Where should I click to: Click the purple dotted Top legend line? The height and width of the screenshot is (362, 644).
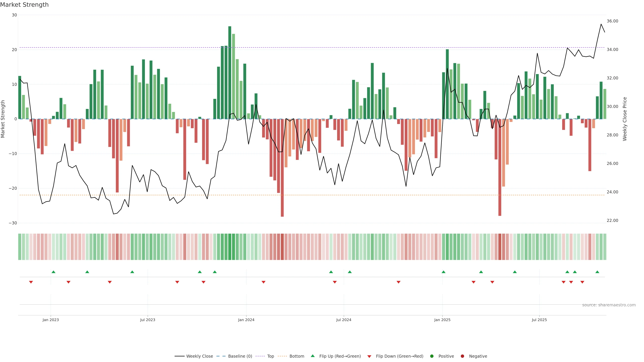[260, 356]
